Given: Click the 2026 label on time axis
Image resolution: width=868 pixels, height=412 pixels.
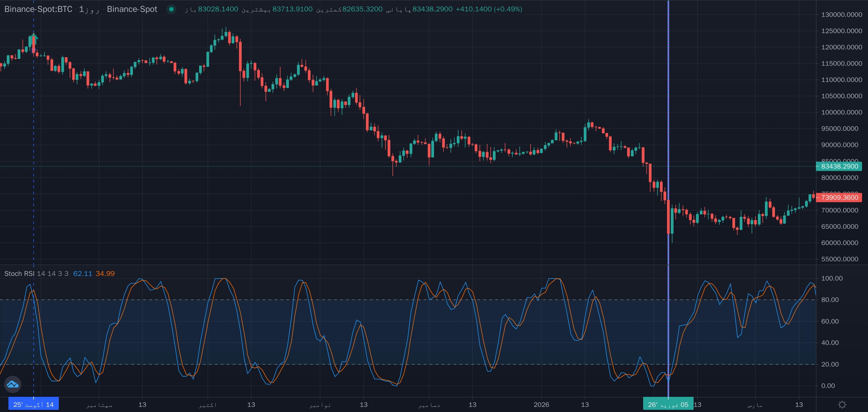Looking at the screenshot, I should pos(541,405).
